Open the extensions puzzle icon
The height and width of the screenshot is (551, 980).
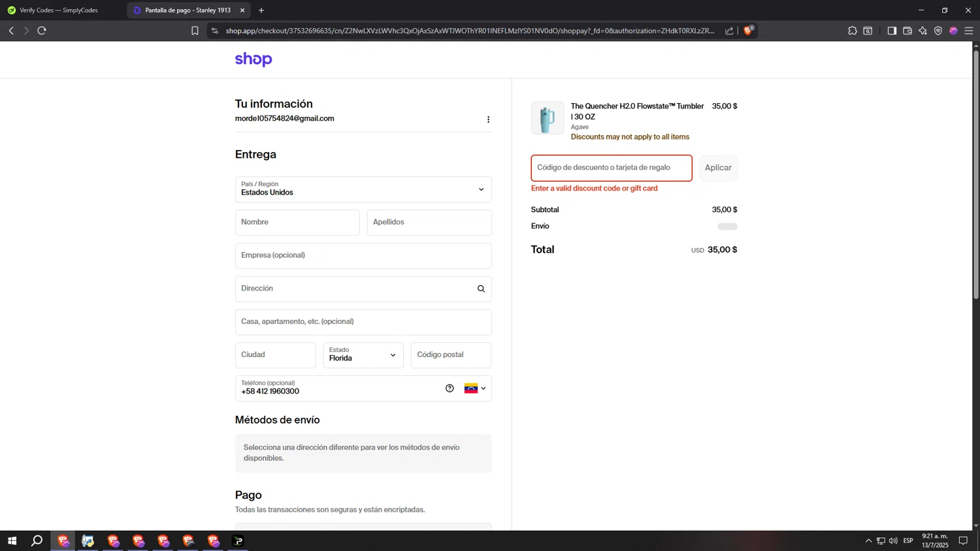click(x=853, y=31)
